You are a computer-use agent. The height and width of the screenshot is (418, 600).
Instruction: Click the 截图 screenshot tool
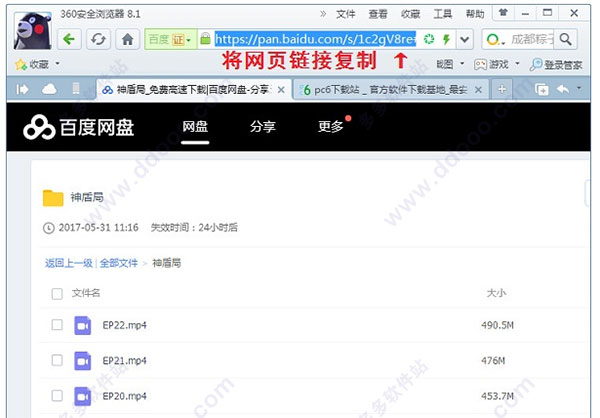[445, 64]
